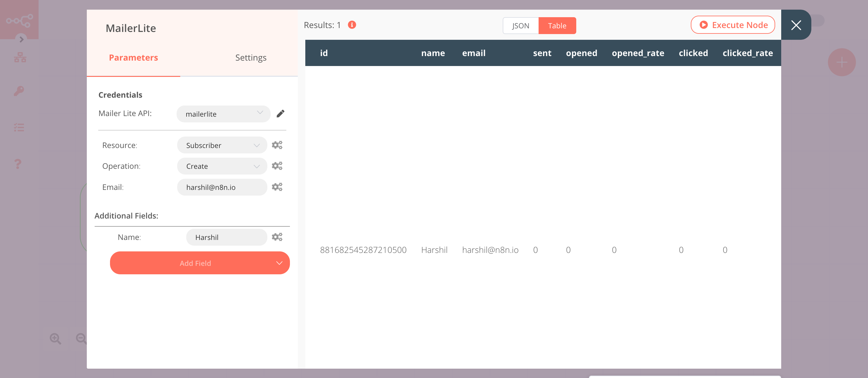Open the Operation dropdown menu
Viewport: 868px width, 378px height.
click(222, 166)
